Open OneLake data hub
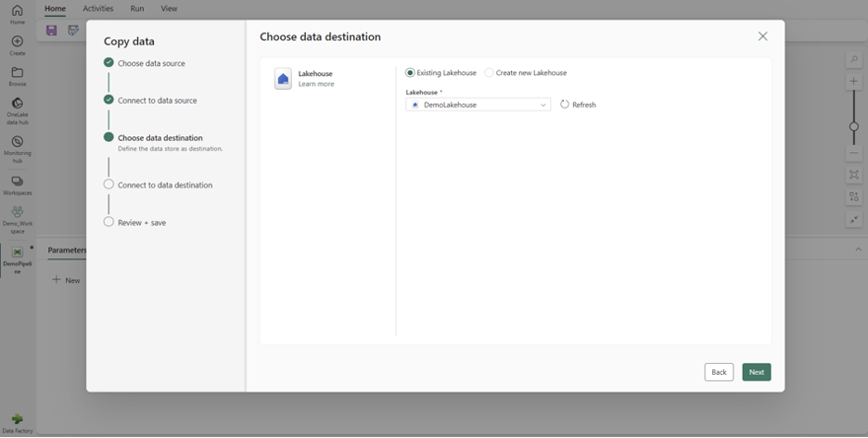Image resolution: width=868 pixels, height=438 pixels. coord(18,110)
